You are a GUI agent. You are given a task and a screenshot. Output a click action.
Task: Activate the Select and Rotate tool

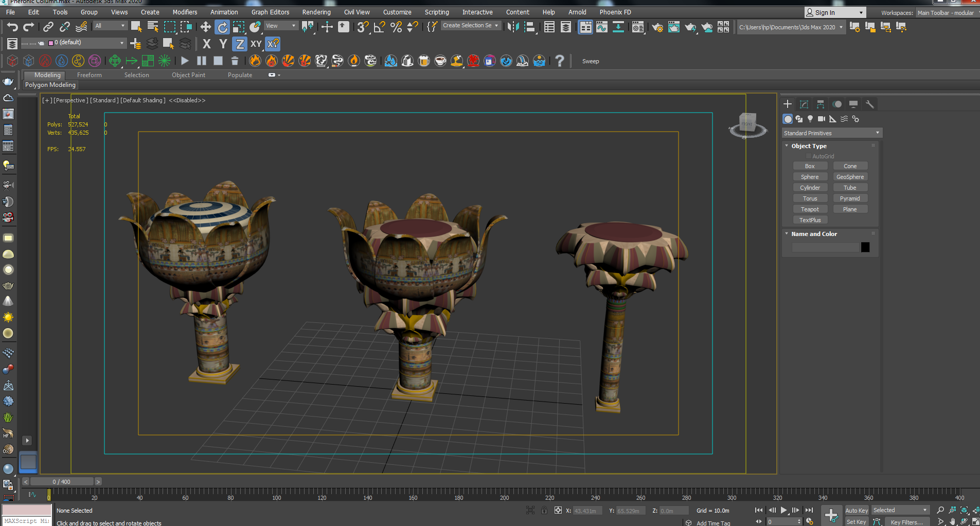click(x=222, y=27)
